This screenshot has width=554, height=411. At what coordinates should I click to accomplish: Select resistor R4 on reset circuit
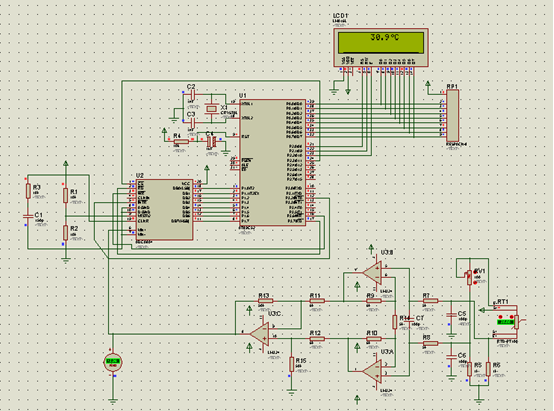tap(181, 142)
